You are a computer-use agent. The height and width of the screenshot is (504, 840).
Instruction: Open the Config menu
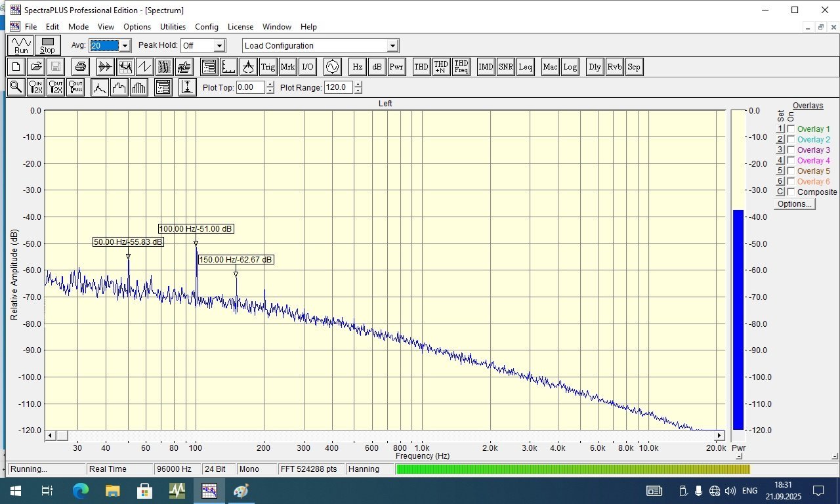(206, 27)
